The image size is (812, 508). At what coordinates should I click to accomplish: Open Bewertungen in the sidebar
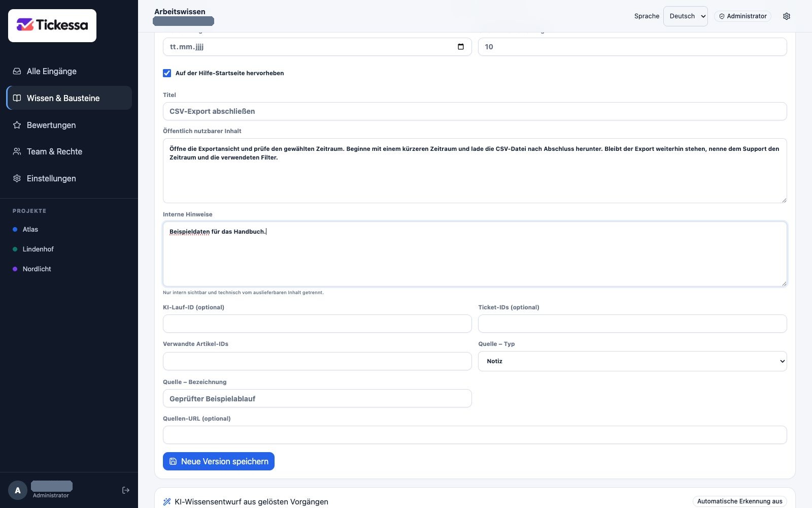pos(69,125)
